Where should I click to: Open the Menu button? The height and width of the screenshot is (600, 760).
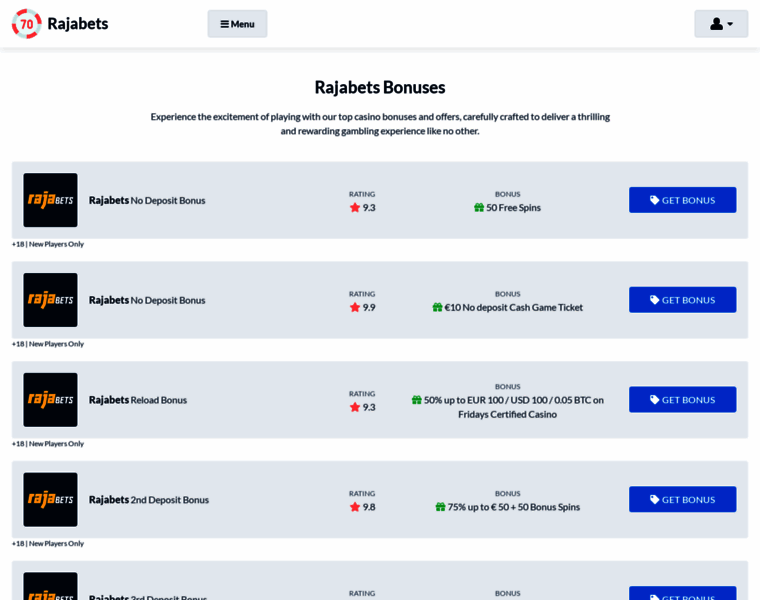(x=238, y=24)
